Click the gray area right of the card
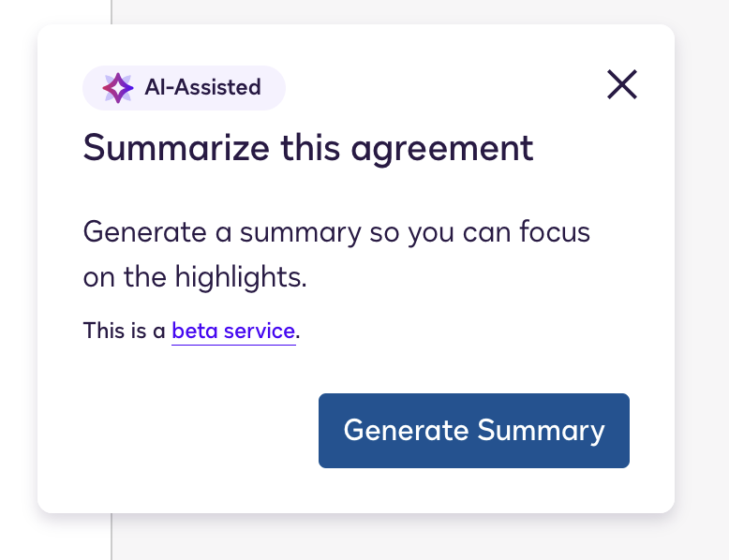This screenshot has height=560, width=729. point(701,281)
